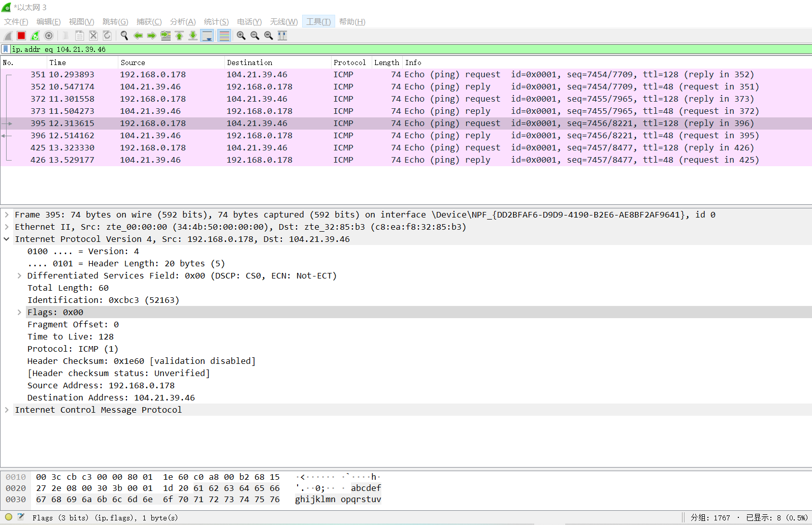Select packet 396 echo reply row
The height and width of the screenshot is (525, 812).
click(406, 136)
